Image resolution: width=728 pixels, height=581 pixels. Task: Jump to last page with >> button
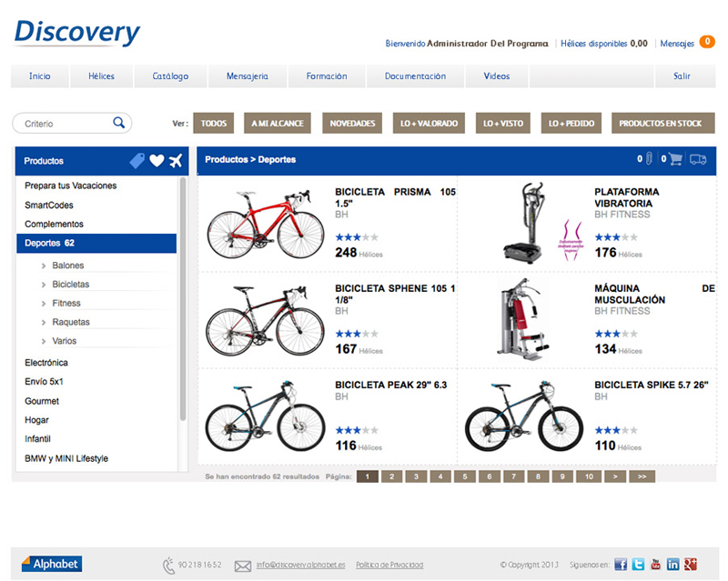click(642, 476)
